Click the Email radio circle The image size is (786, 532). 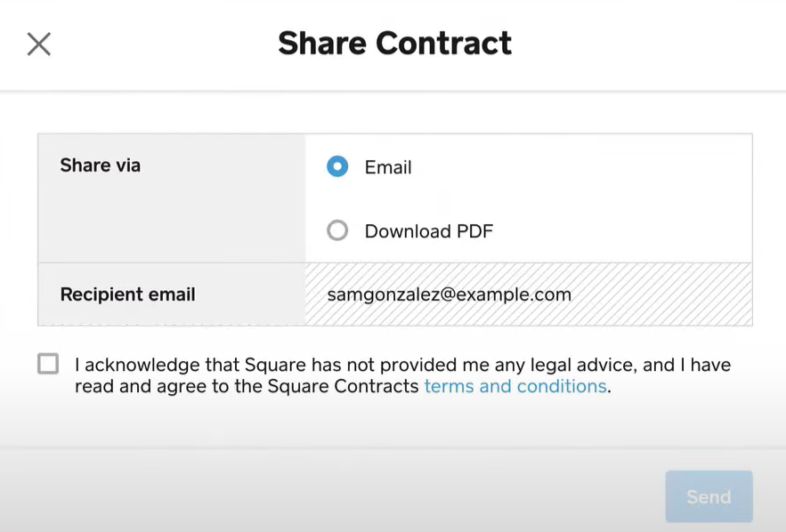coord(336,166)
